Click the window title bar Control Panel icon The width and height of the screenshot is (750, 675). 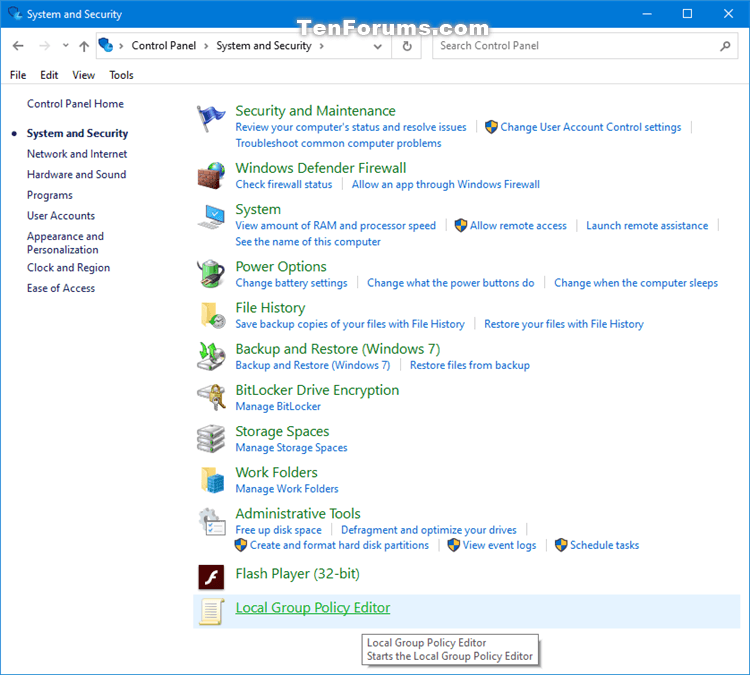tap(15, 13)
